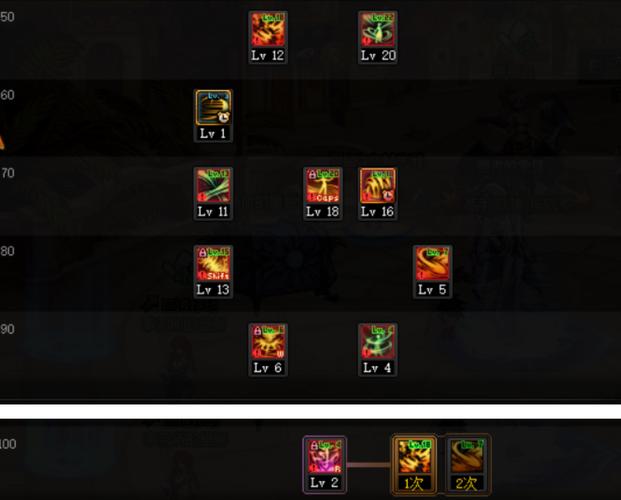Click the Lv 20 level label
621x500 pixels.
pos(378,55)
